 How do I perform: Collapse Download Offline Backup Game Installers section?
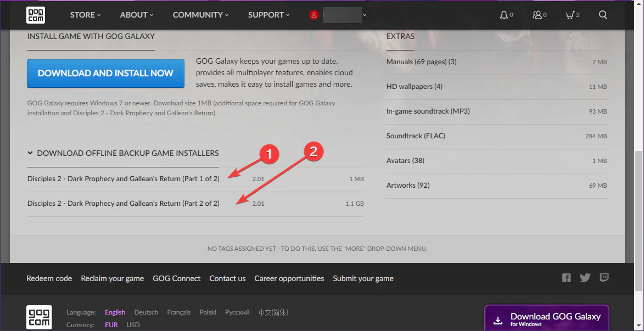point(123,153)
